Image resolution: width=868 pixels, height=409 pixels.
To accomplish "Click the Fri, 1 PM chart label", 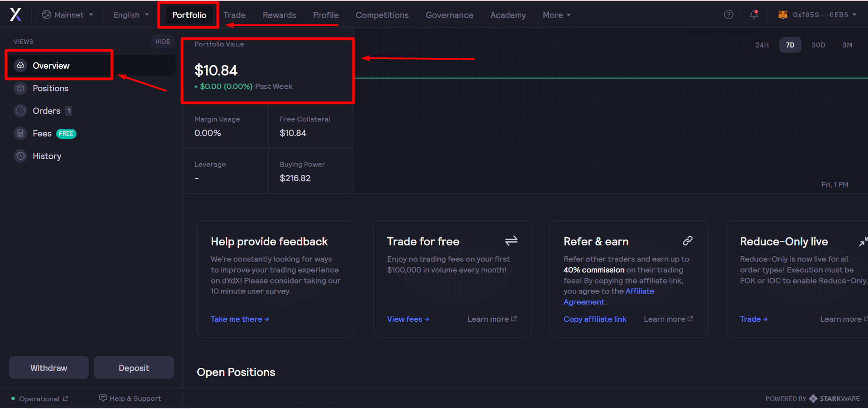I will (x=835, y=184).
